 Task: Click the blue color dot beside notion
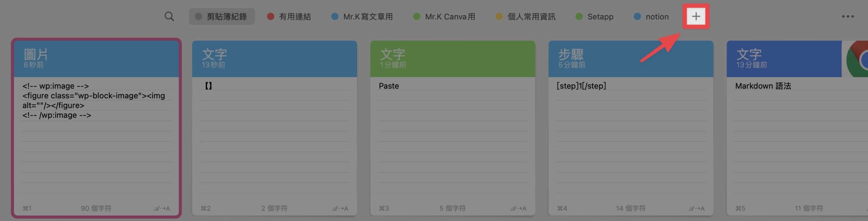[637, 16]
